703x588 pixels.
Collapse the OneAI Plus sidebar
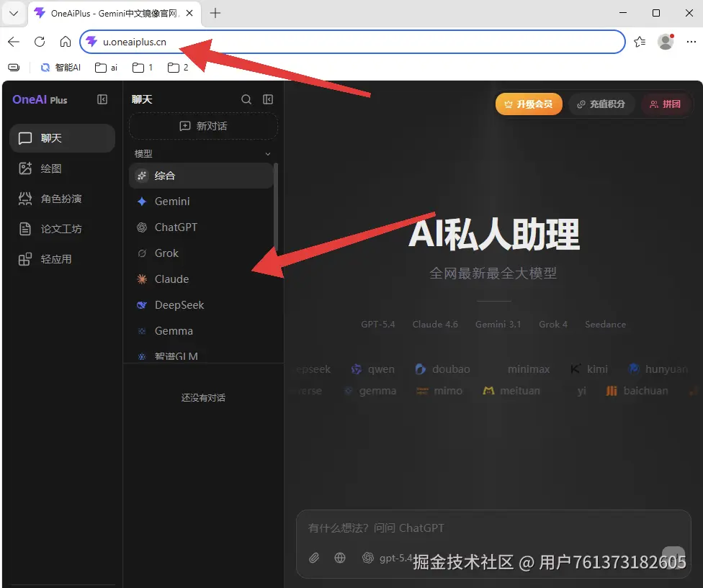click(x=103, y=99)
